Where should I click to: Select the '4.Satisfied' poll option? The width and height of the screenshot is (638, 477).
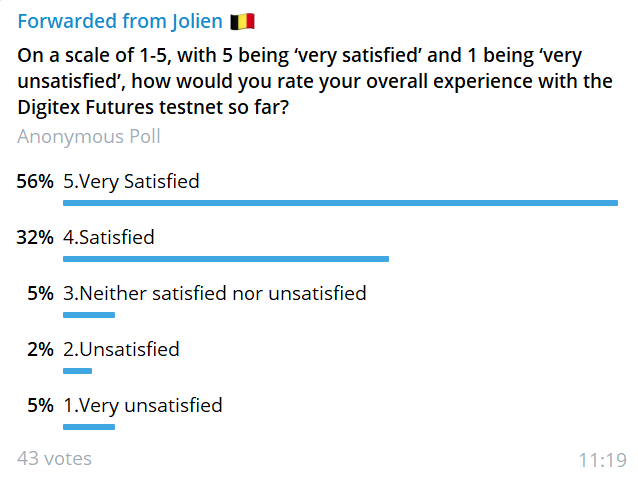(x=109, y=238)
